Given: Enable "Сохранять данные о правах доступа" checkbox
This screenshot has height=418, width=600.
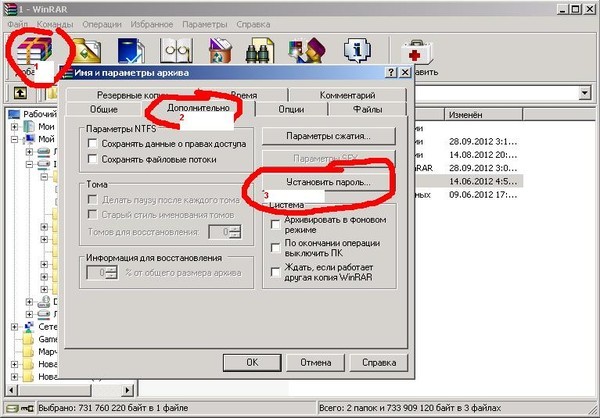Looking at the screenshot, I should [93, 143].
